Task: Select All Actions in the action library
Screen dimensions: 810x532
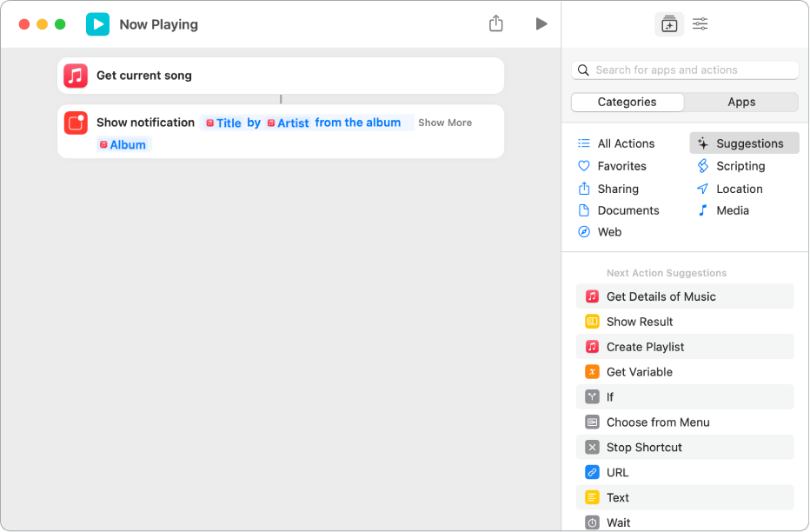Action: coord(623,143)
